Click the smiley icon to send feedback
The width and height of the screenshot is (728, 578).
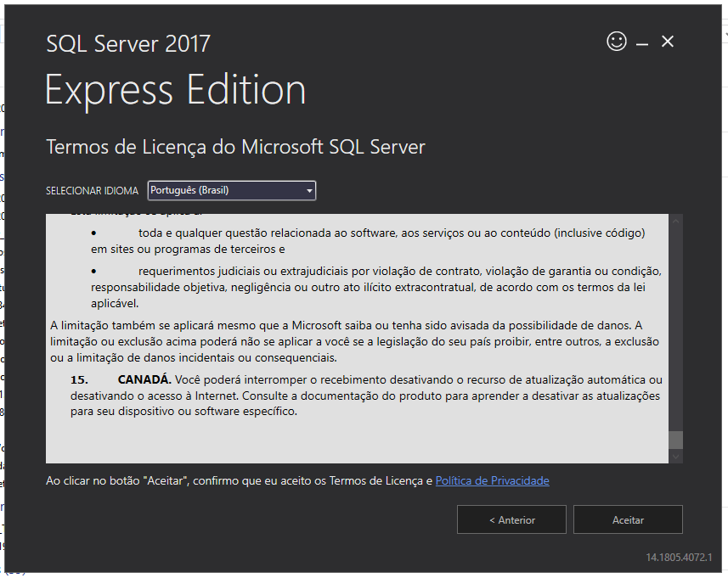coord(617,41)
